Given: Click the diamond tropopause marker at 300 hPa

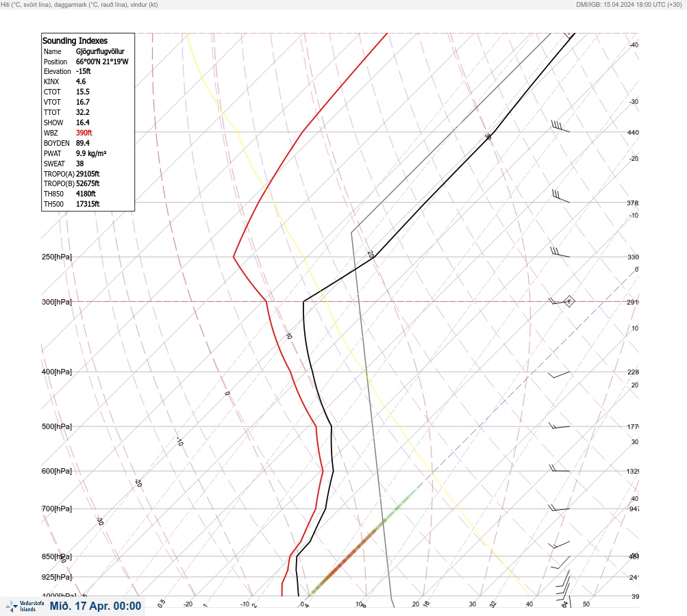Looking at the screenshot, I should click(569, 301).
